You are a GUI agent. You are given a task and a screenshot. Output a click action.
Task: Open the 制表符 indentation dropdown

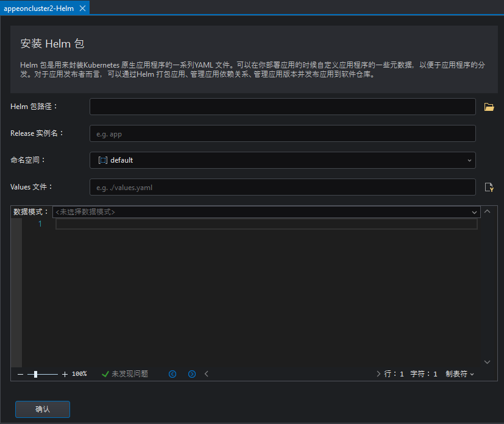460,374
